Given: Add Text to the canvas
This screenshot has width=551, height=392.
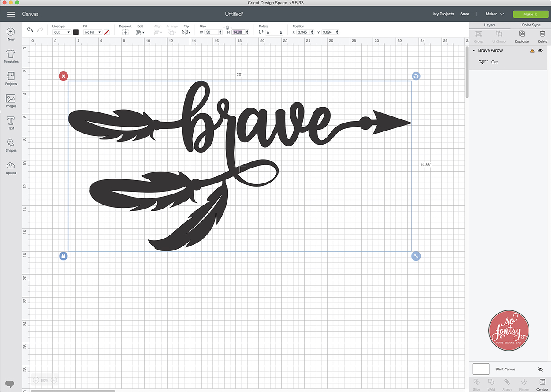Looking at the screenshot, I should tap(11, 123).
